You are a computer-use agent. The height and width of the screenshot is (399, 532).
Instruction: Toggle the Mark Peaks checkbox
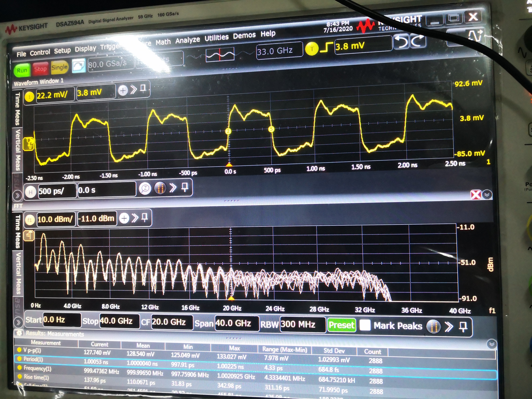coord(365,325)
